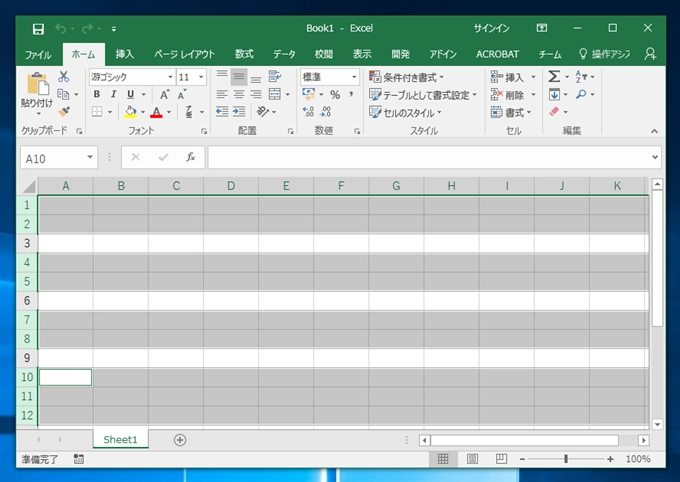Open 条件付き書式 conditional formatting menu
680x482 pixels.
pyautogui.click(x=406, y=77)
